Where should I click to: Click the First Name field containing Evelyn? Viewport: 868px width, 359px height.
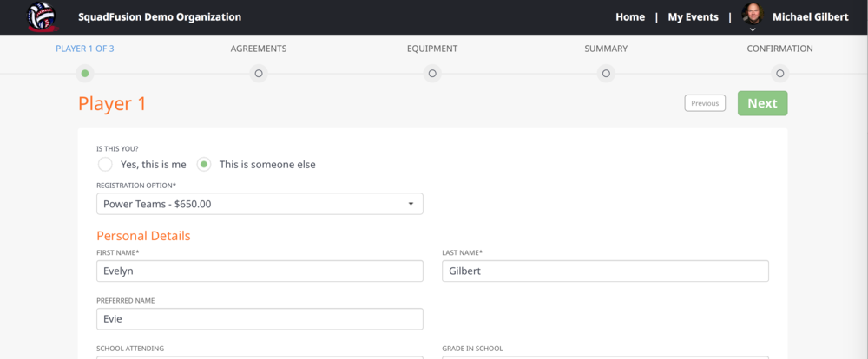(260, 271)
